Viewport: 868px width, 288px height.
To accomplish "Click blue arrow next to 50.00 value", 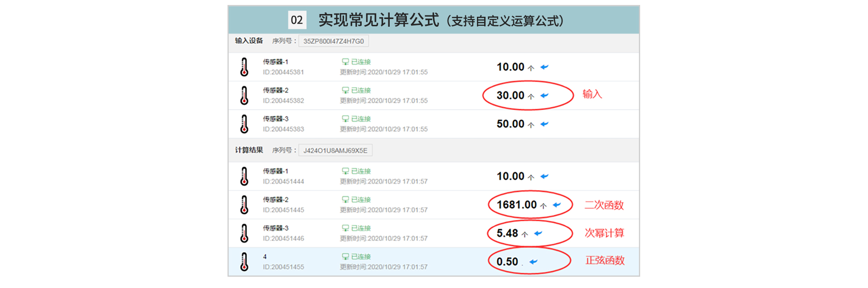I will 544,124.
